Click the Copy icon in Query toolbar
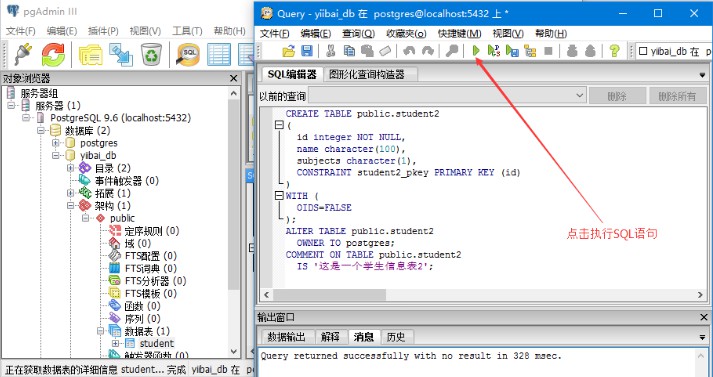 coord(349,50)
